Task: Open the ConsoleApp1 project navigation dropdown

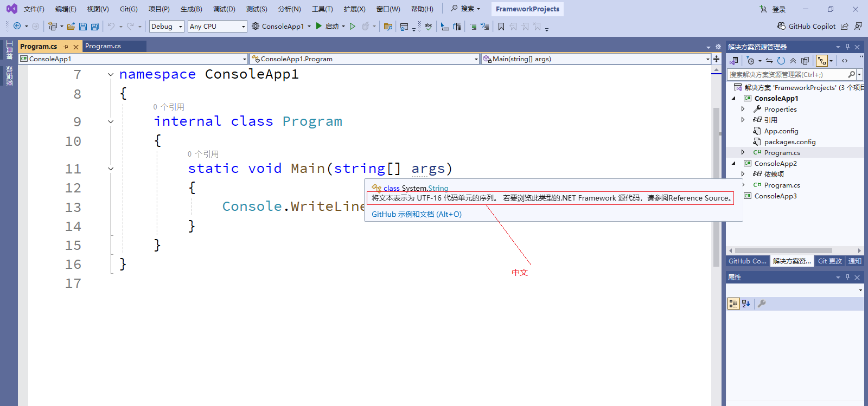Action: (133, 59)
